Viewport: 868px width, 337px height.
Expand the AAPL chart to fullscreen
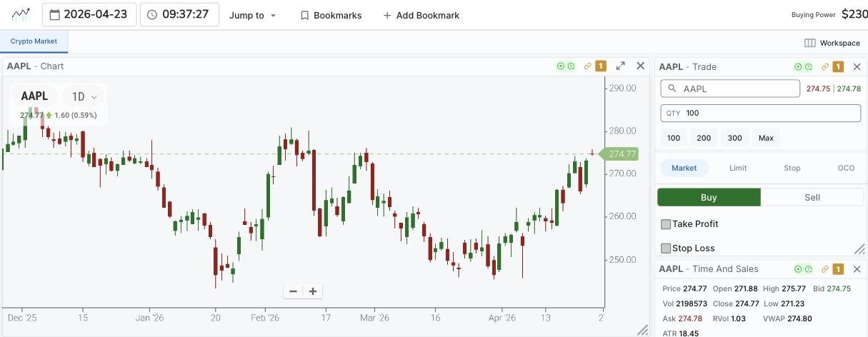tap(621, 66)
